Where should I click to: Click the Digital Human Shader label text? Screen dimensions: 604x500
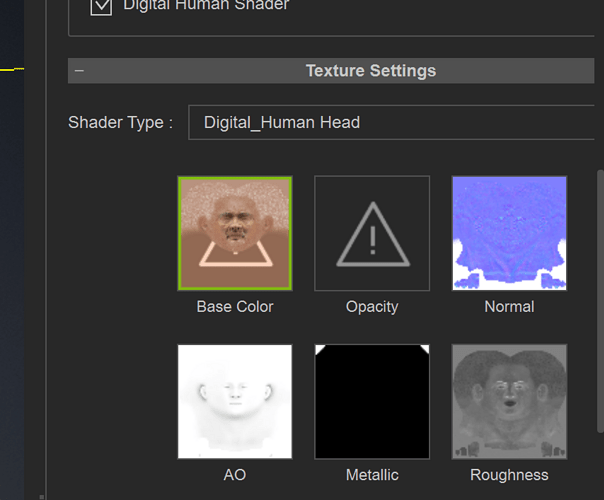pyautogui.click(x=206, y=5)
